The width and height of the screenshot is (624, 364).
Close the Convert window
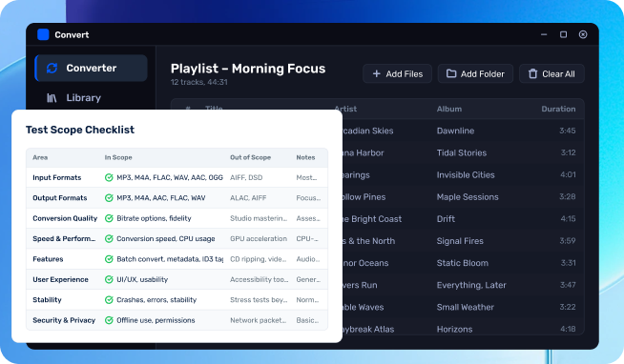tap(583, 34)
